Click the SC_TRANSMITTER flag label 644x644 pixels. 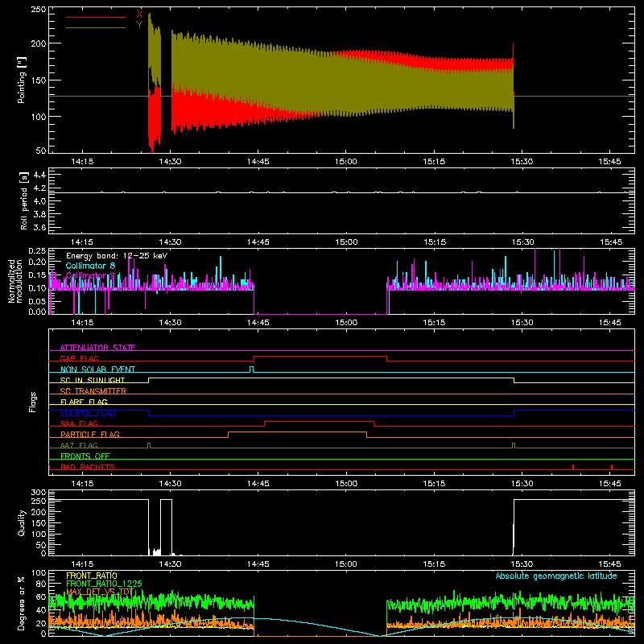93,391
